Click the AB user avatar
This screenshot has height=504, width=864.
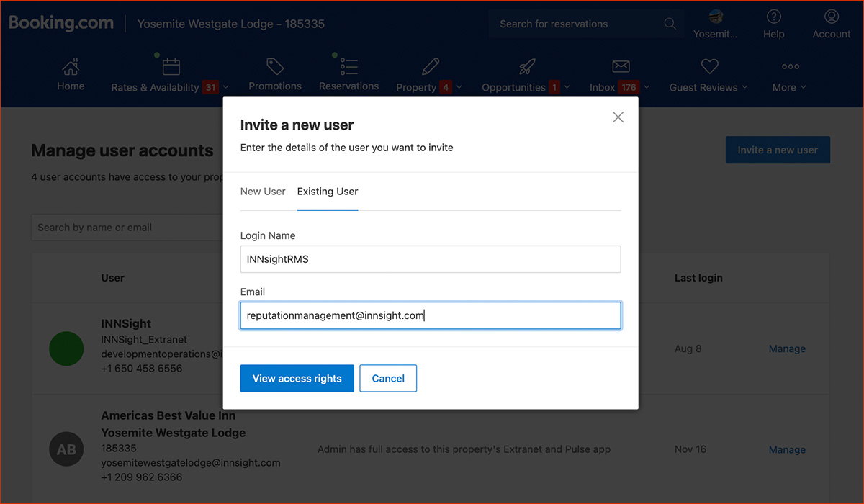[x=66, y=449]
